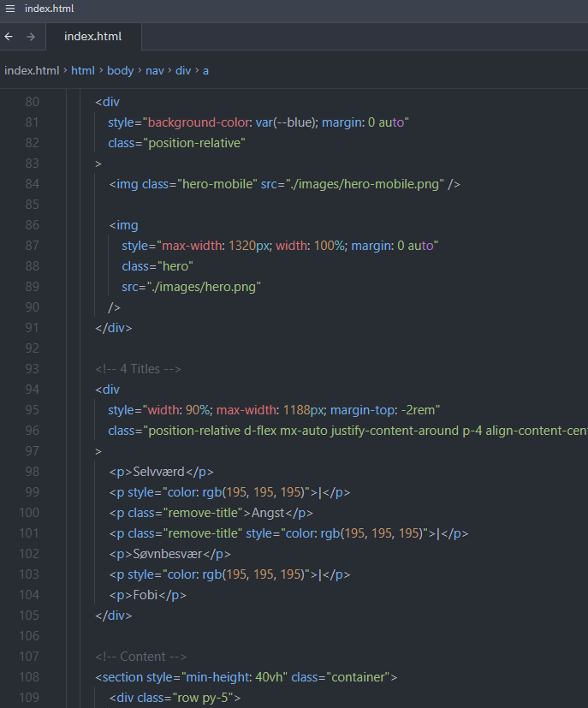The image size is (588, 708).
Task: Click nav in the breadcrumb path
Action: click(154, 71)
